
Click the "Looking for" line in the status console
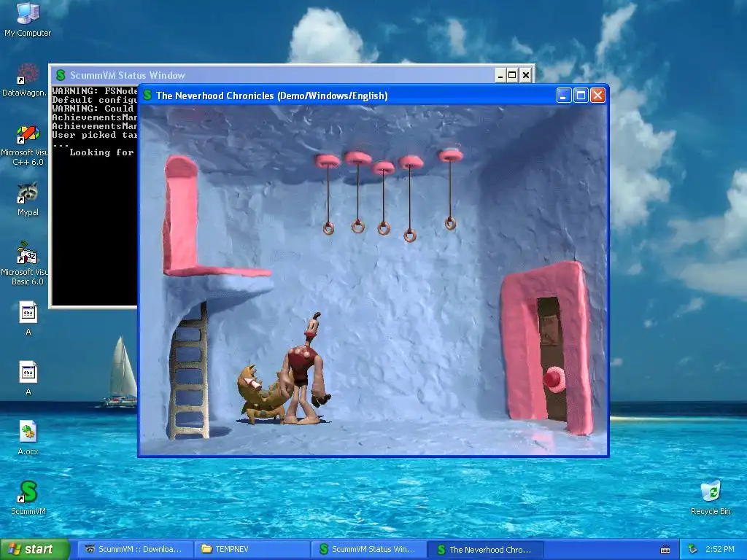coord(101,152)
